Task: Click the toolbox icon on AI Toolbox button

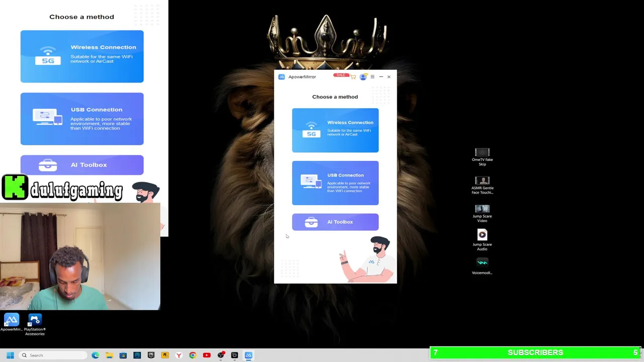Action: click(x=311, y=222)
